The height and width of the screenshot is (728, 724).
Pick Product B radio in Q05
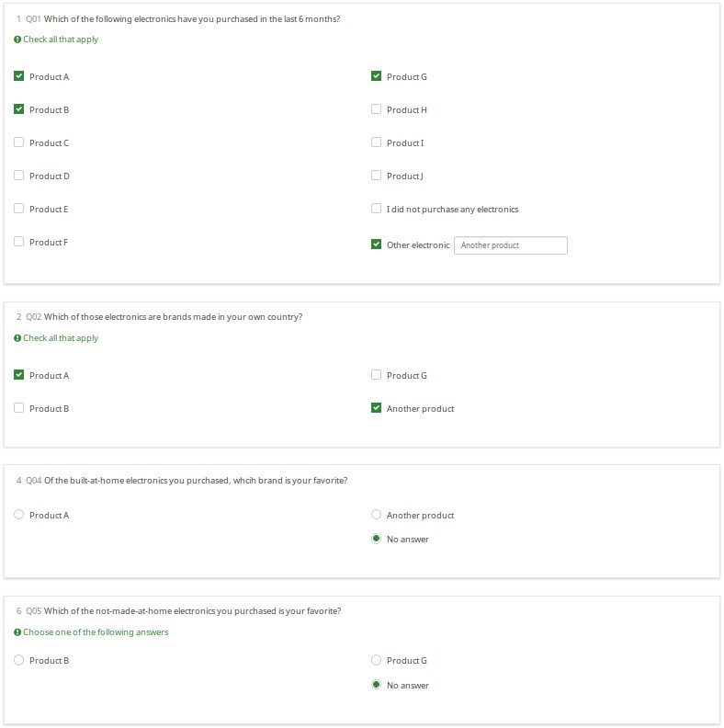(19, 660)
